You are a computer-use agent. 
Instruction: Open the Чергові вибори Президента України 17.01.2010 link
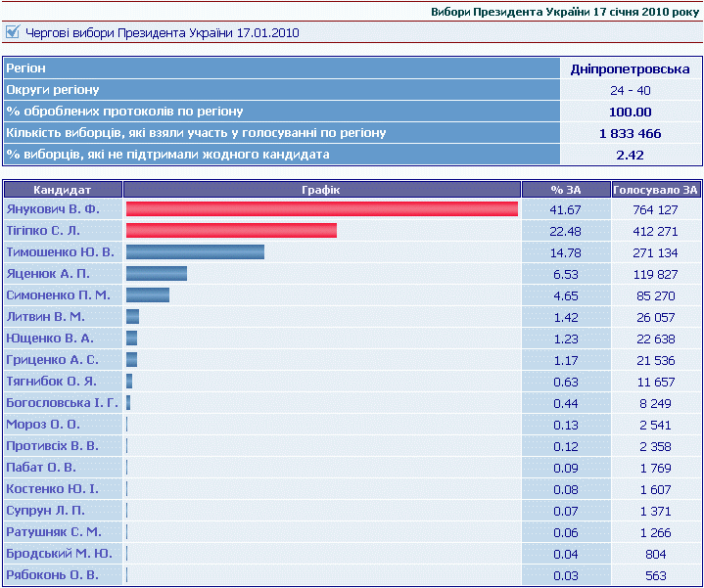163,33
